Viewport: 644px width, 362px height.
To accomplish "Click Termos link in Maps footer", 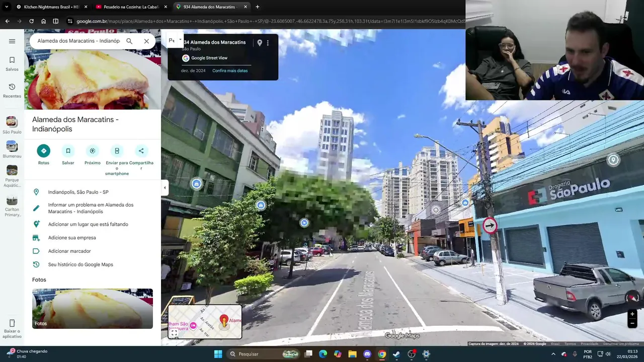I will pos(570,344).
